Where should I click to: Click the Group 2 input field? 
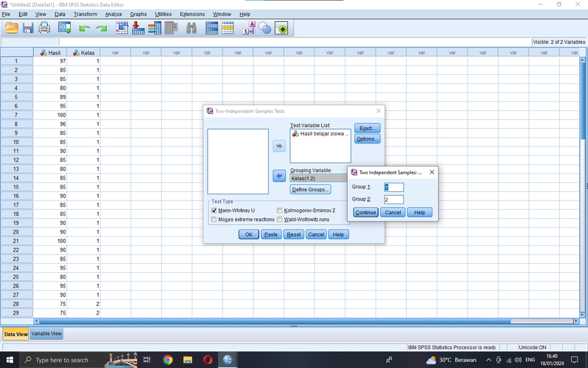[393, 199]
